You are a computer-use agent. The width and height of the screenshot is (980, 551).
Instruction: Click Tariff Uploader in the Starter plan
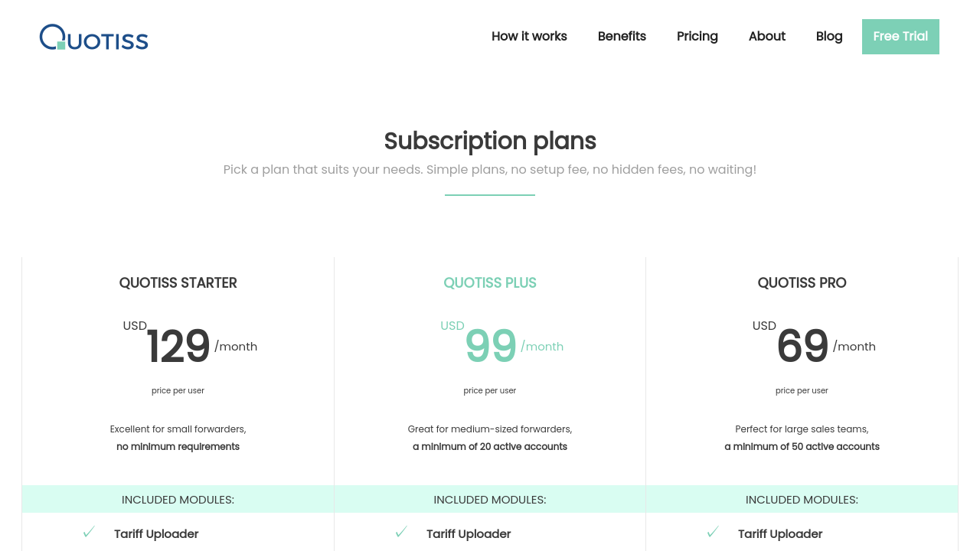[x=156, y=534]
